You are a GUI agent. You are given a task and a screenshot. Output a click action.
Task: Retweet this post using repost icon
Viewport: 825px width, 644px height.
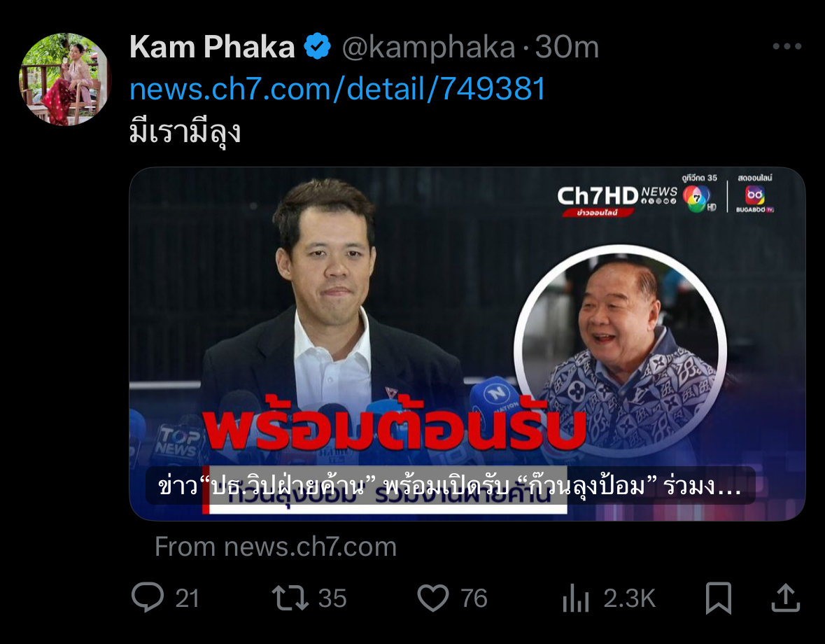tap(290, 598)
